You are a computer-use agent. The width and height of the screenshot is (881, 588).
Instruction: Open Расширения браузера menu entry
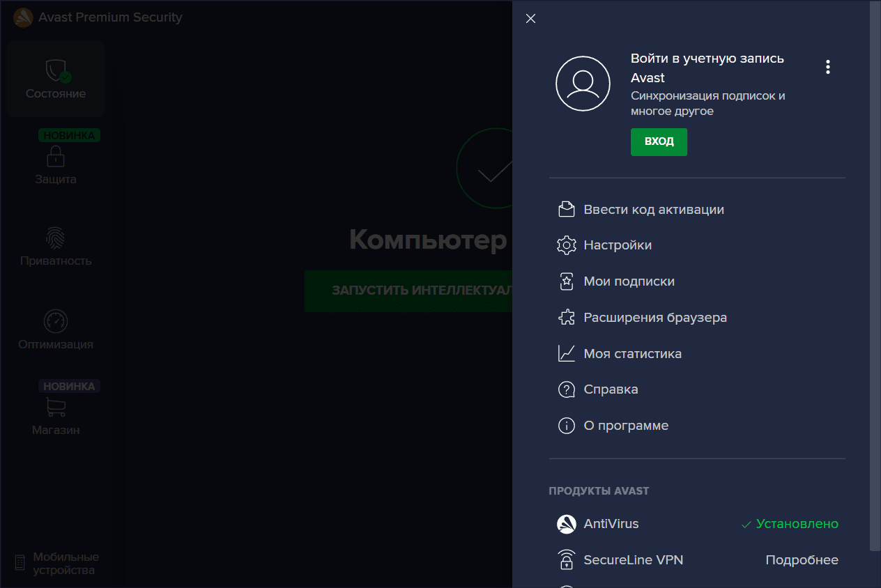click(655, 318)
